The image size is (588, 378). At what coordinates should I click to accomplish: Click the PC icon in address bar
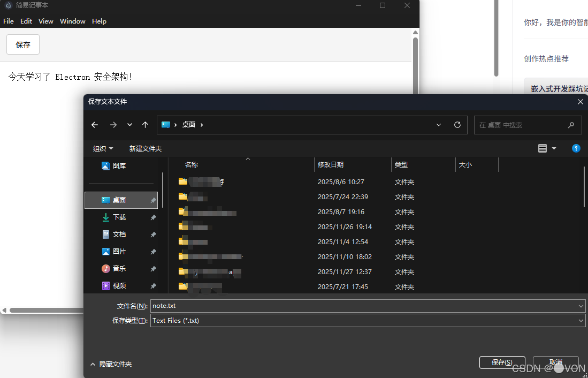(x=166, y=125)
